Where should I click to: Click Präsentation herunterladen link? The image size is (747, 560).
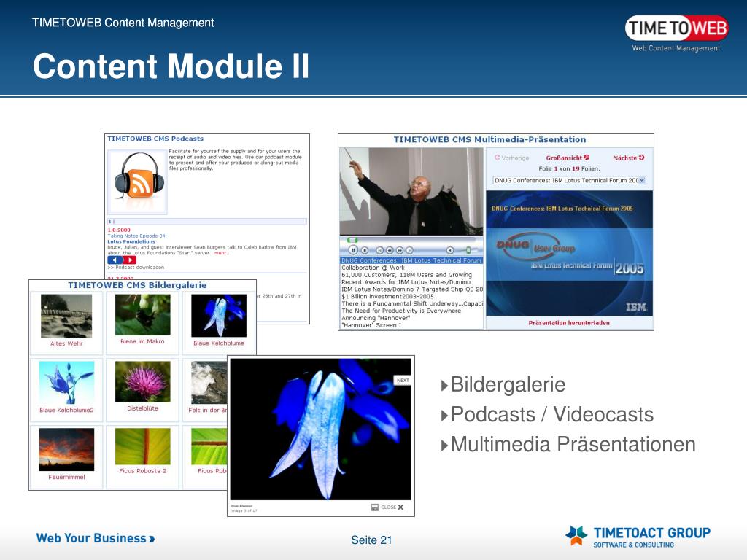569,323
